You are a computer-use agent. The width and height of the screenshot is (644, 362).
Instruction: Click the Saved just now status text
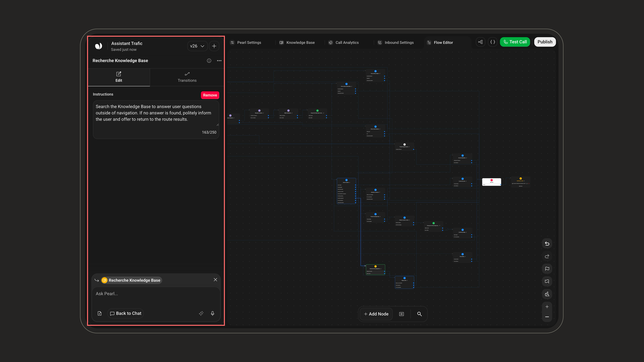[124, 50]
